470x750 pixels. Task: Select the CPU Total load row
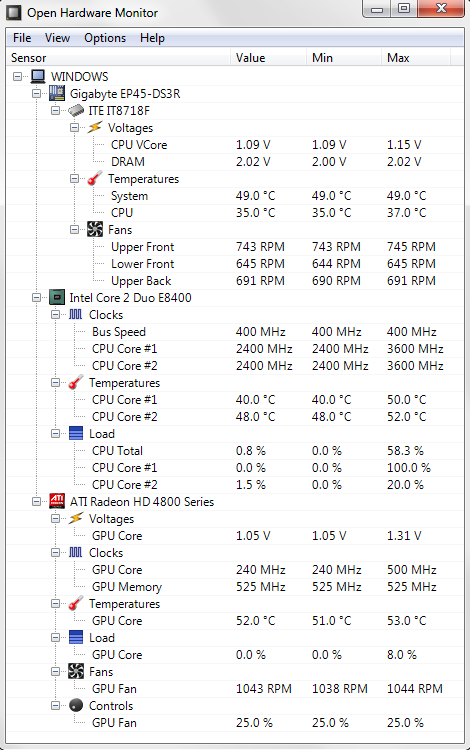pyautogui.click(x=235, y=451)
